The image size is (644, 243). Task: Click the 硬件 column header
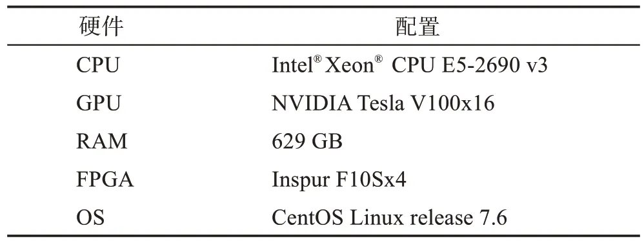tap(101, 26)
